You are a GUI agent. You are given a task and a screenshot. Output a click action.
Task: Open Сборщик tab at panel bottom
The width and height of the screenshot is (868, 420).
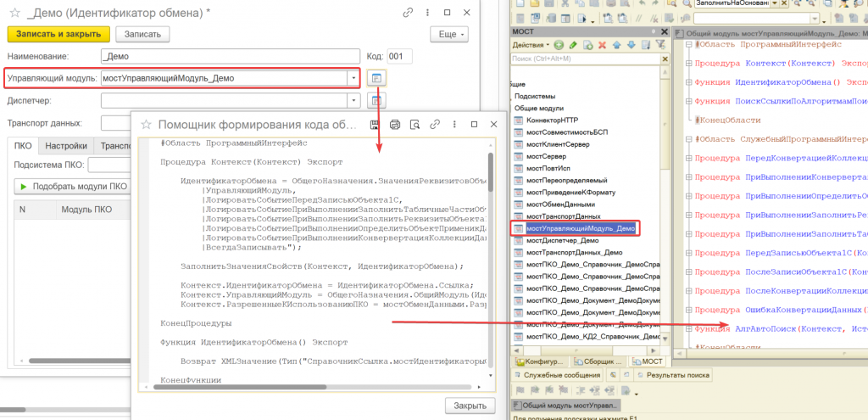(598, 361)
